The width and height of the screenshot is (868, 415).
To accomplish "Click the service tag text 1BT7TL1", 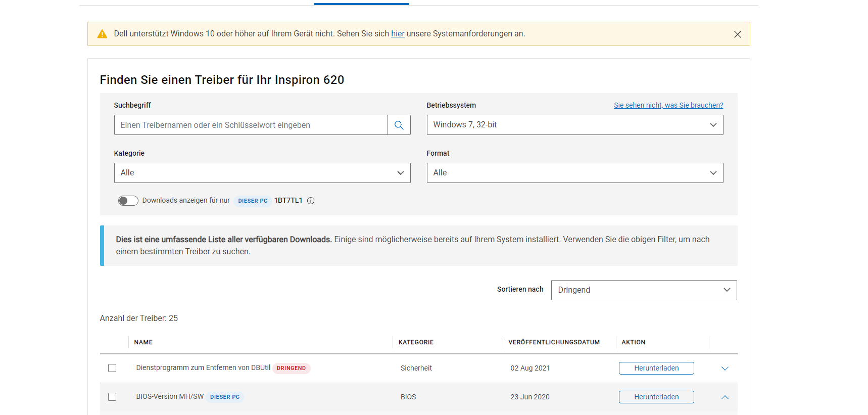I will point(288,200).
